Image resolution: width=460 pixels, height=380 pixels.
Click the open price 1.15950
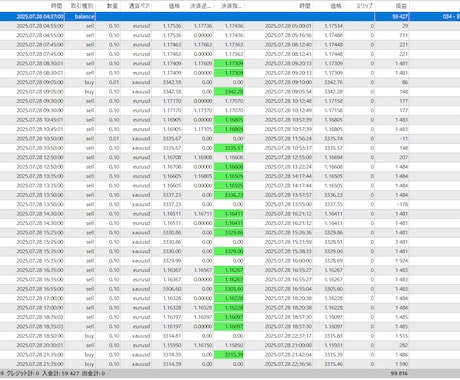coord(172,345)
